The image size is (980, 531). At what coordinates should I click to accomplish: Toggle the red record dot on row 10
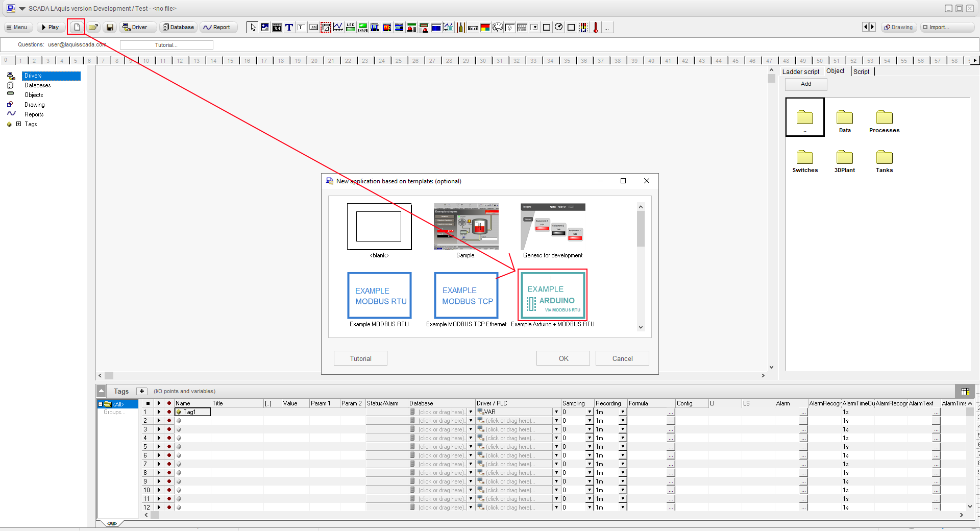tap(169, 490)
